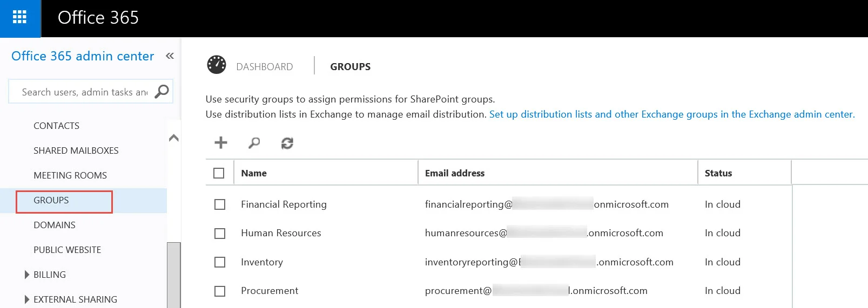Open DOMAINS in the navigation
This screenshot has width=868, height=308.
(x=55, y=225)
